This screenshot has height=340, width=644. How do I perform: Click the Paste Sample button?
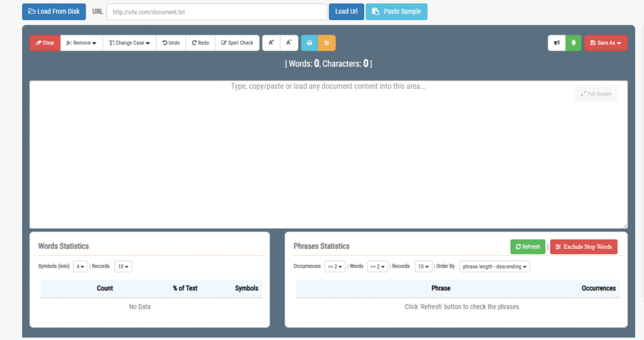tap(396, 11)
